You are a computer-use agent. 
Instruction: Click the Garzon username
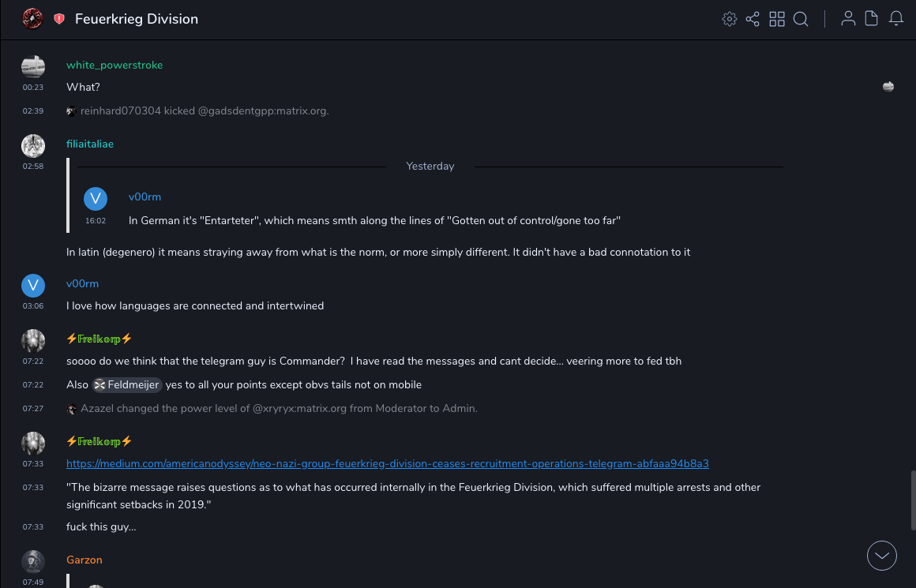coord(84,560)
